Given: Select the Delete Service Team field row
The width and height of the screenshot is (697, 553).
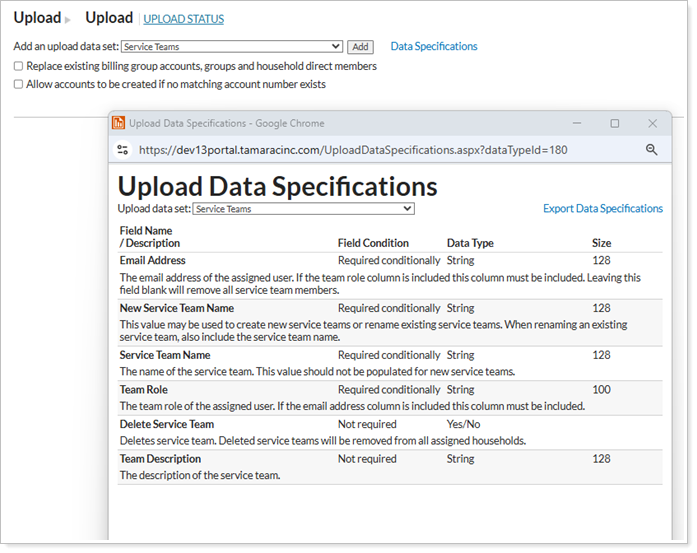Looking at the screenshot, I should pos(166,424).
